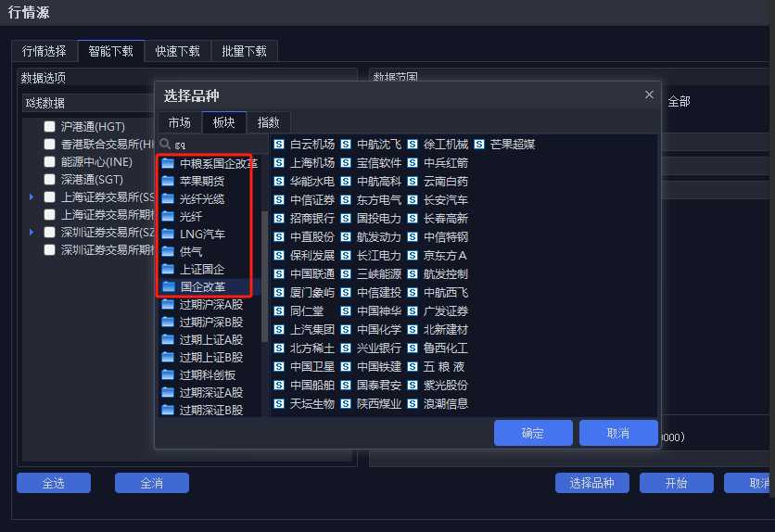
Task: Select the 过期深证B股 folder row
Action: point(210,410)
